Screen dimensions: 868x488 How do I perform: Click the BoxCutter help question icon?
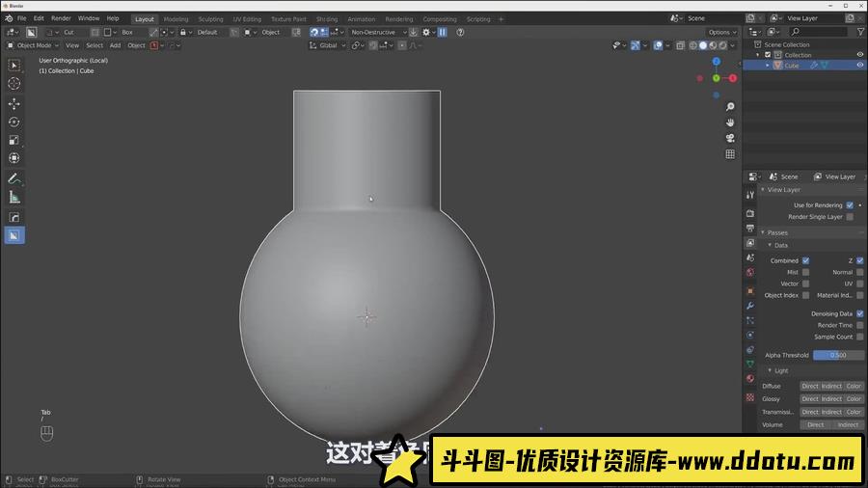tap(460, 32)
